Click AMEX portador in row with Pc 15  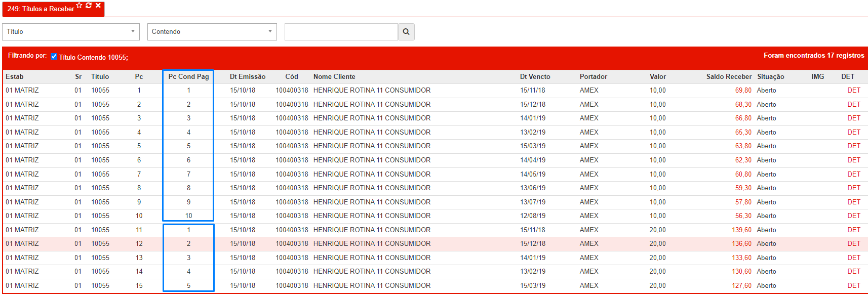[589, 285]
